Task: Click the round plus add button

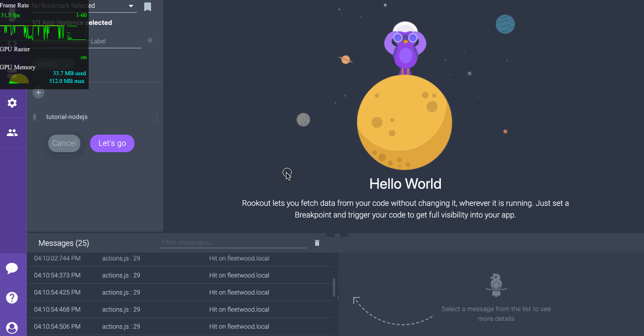Action: coord(38,92)
